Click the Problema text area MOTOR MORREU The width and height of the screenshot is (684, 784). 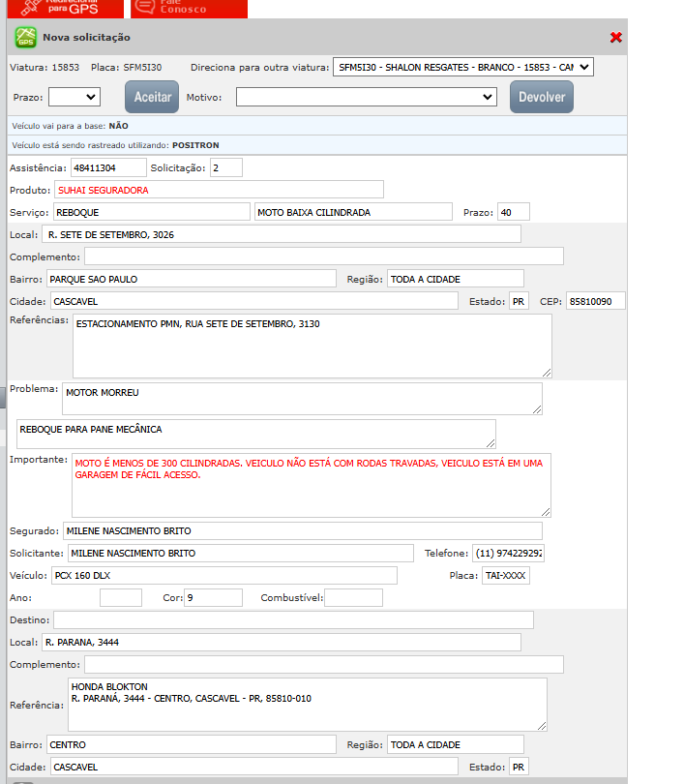click(x=302, y=399)
